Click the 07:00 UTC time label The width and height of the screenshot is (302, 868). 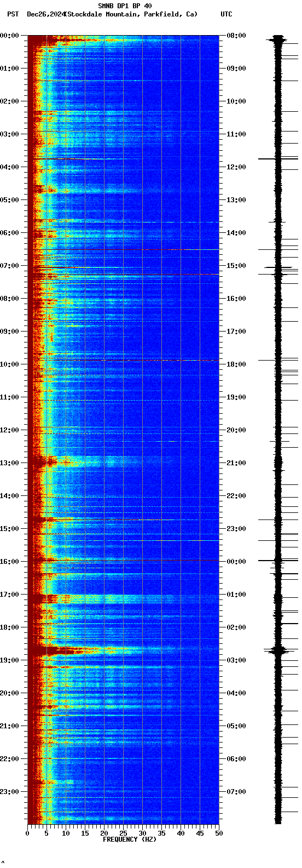(x=236, y=792)
